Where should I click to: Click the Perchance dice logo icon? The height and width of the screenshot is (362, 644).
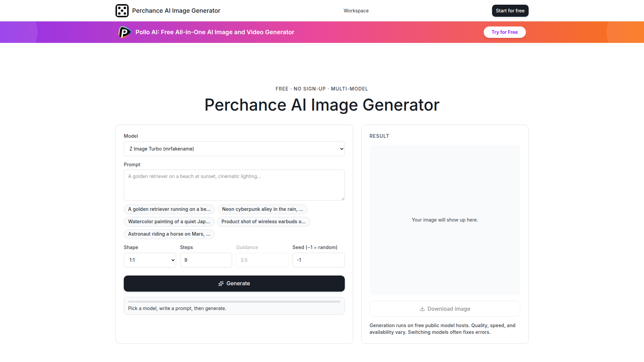(x=122, y=11)
